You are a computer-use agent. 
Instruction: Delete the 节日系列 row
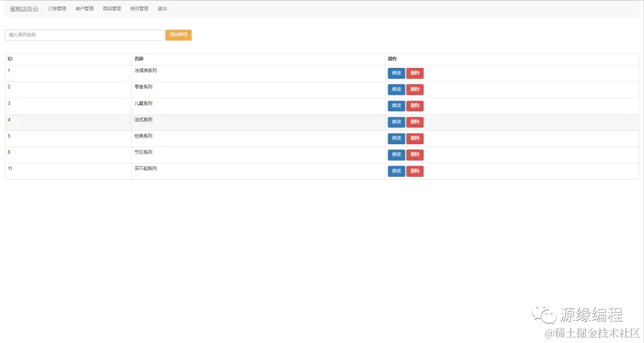point(415,155)
